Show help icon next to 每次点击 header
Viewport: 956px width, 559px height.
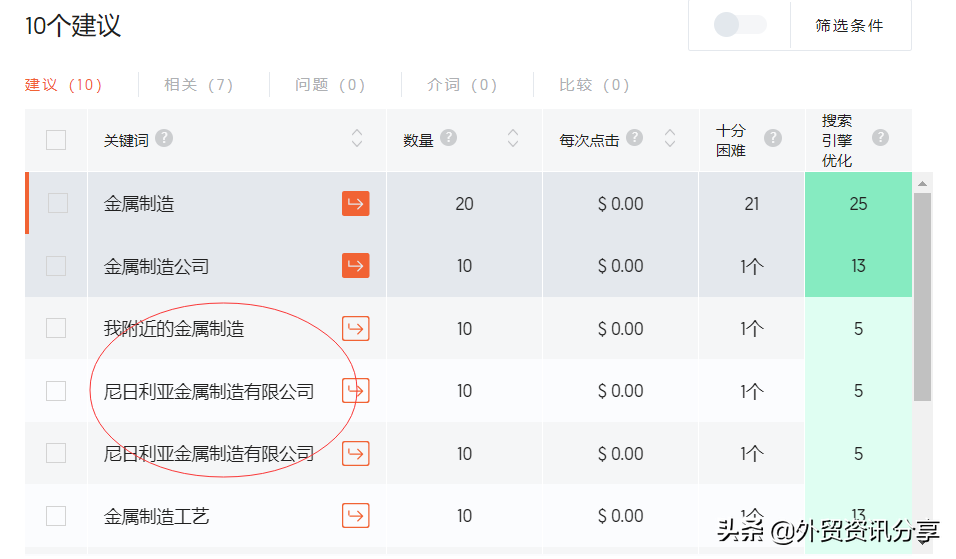(635, 138)
